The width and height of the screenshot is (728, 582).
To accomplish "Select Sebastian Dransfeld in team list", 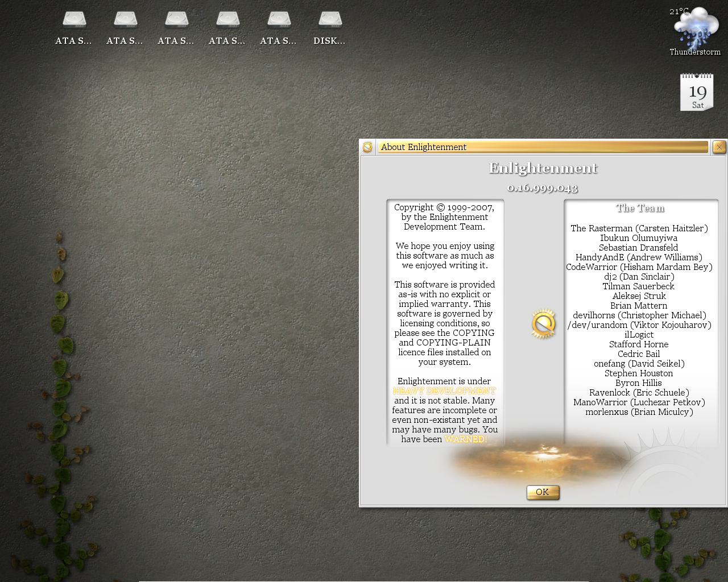I will [x=638, y=248].
